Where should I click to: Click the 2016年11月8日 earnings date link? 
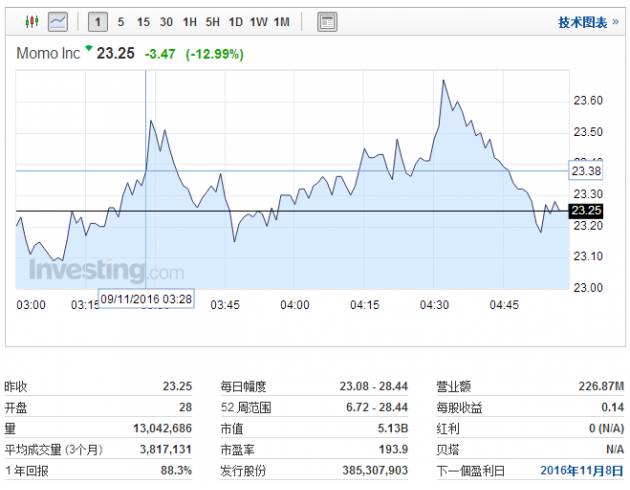[582, 470]
